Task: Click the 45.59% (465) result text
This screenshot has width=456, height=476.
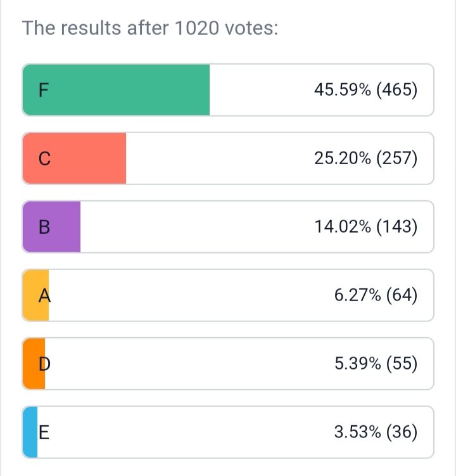Action: [365, 90]
